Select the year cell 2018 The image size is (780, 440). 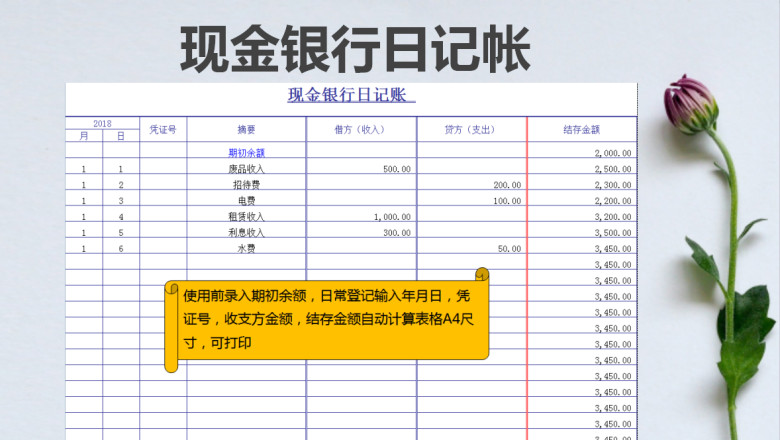point(102,123)
